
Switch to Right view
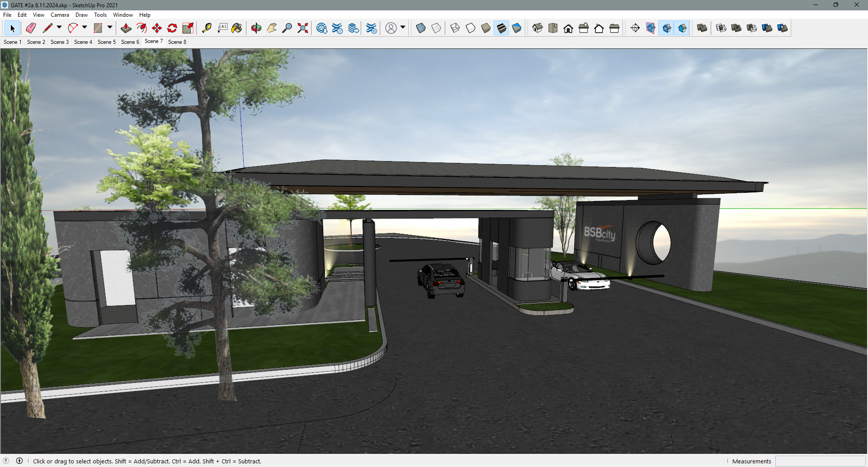pyautogui.click(x=584, y=28)
